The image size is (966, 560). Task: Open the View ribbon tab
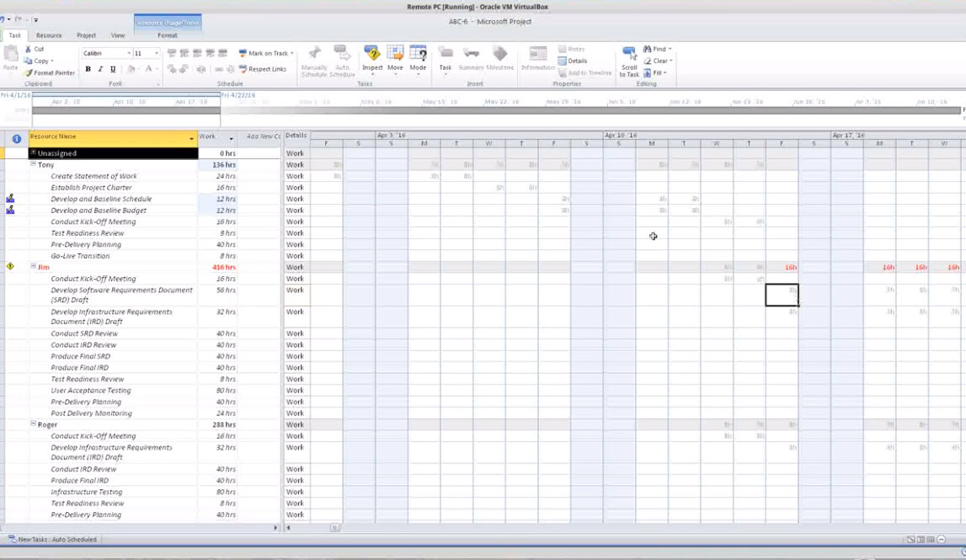(118, 35)
